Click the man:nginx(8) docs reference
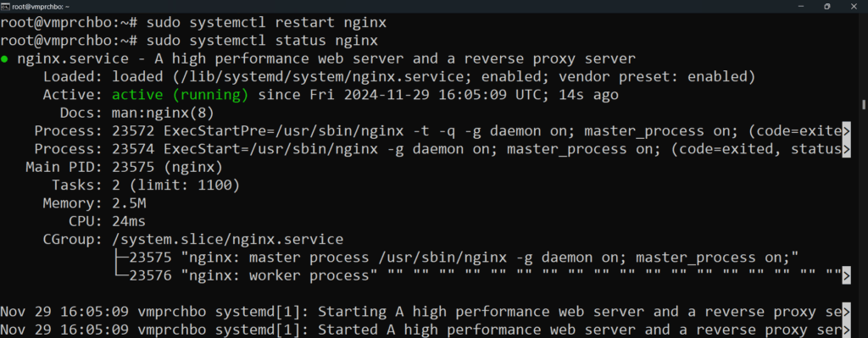This screenshot has height=338, width=868. pos(163,114)
